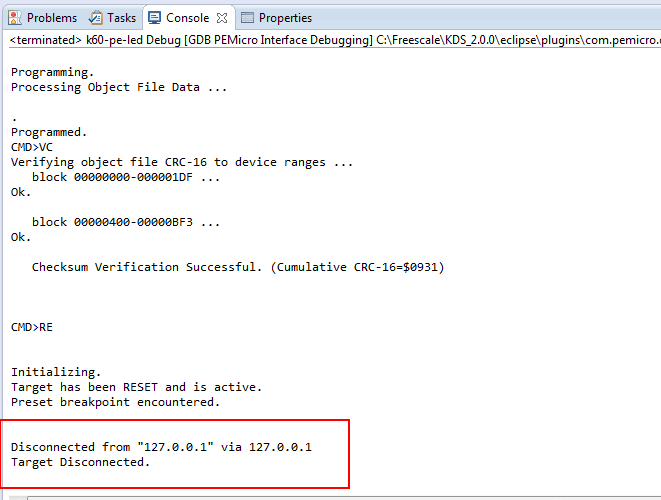The image size is (661, 500).
Task: Click the Problems tab's error icon
Action: [x=15, y=18]
